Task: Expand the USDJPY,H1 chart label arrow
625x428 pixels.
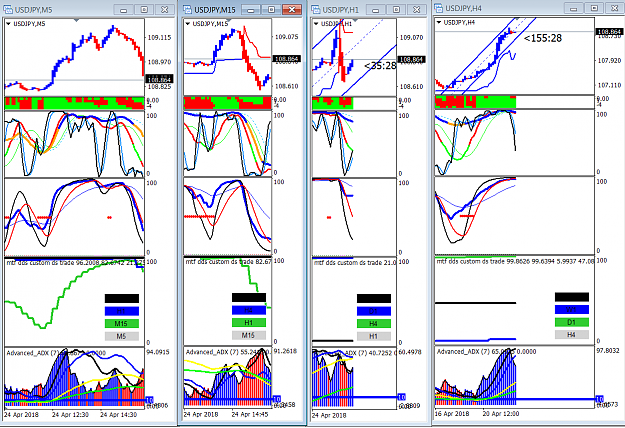Action: click(x=316, y=24)
